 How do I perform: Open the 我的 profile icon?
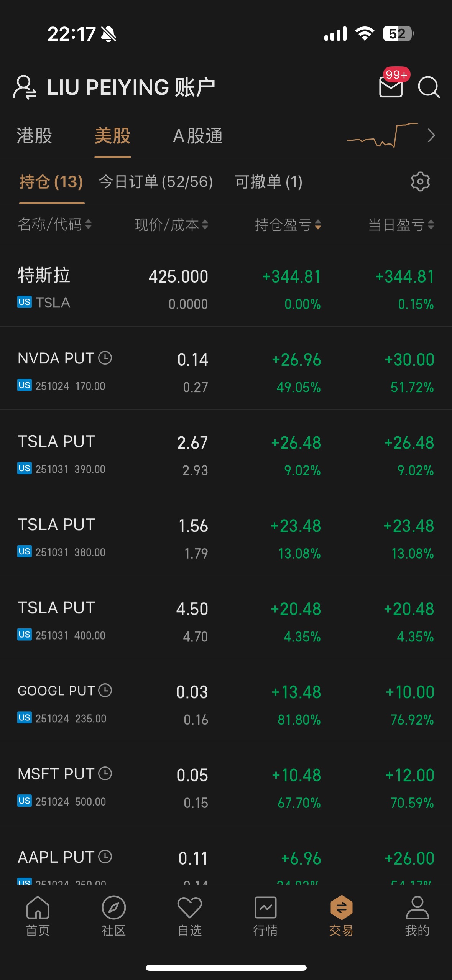[417, 915]
